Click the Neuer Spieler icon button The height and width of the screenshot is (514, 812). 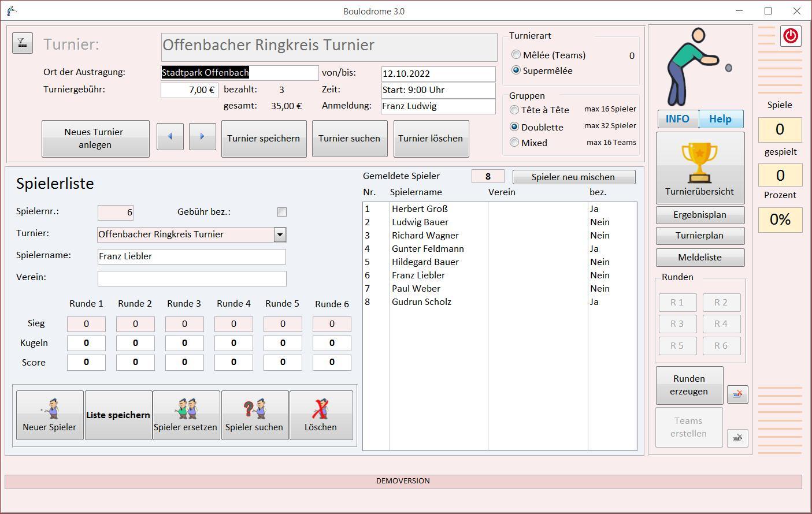pyautogui.click(x=50, y=415)
